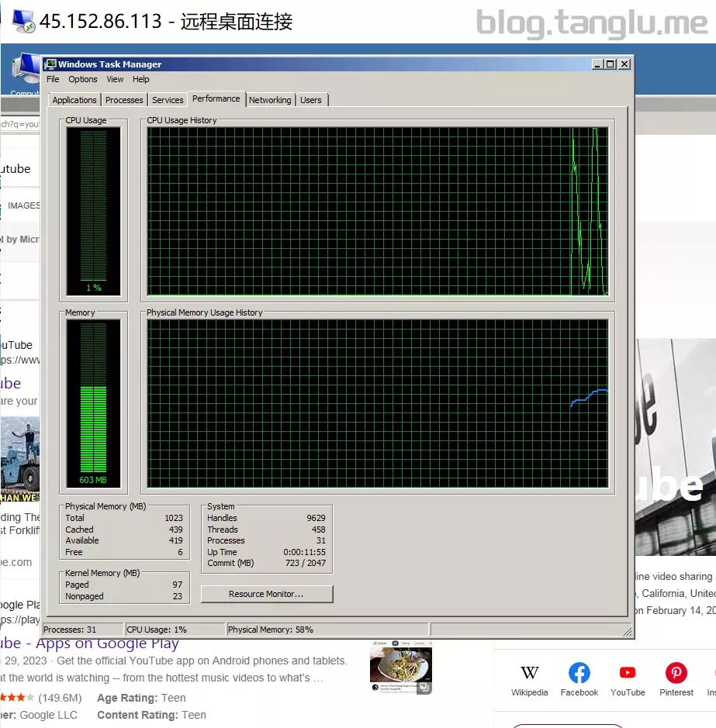Select the Services tab
The height and width of the screenshot is (728, 716).
point(168,100)
